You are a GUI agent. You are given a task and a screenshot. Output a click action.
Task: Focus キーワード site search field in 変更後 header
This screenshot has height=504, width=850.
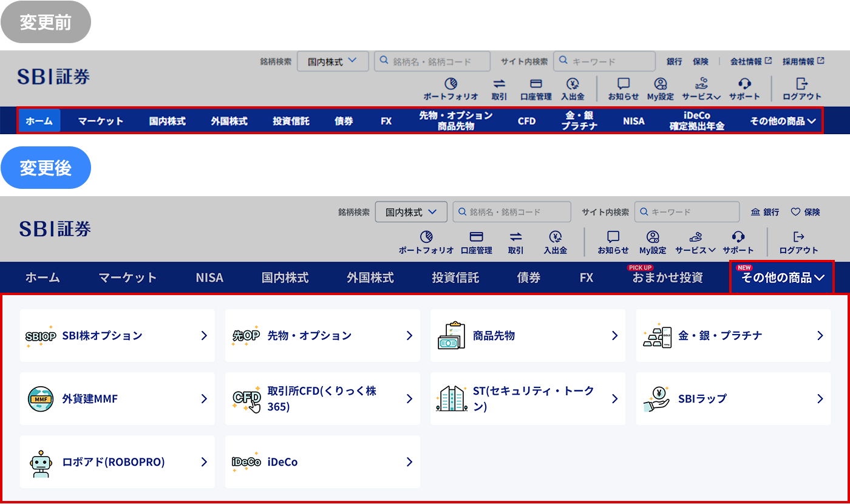(x=687, y=212)
